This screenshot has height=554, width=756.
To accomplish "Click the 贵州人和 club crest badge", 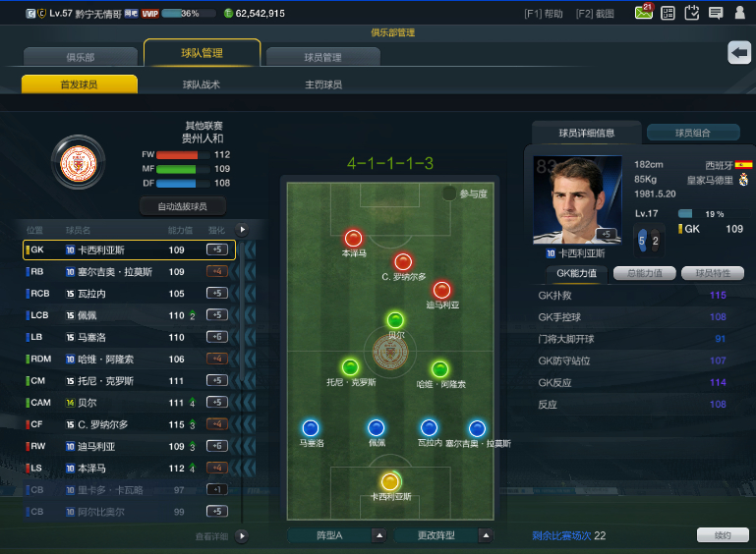I will pyautogui.click(x=78, y=163).
